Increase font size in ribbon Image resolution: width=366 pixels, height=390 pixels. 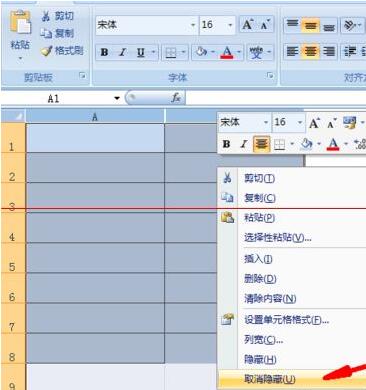[248, 25]
